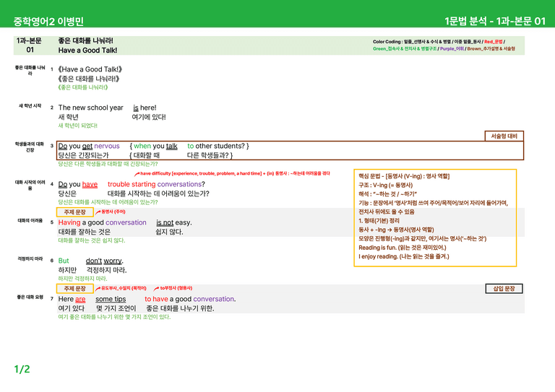Click side label '대화의 어려움'
This screenshot has height=392, width=555.
pos(30,221)
